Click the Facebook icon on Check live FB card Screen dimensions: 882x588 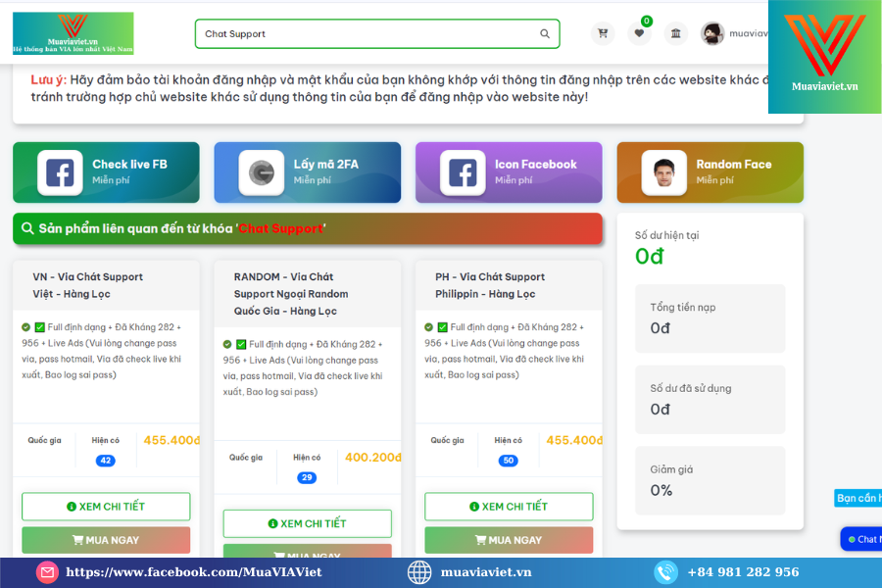coord(60,172)
